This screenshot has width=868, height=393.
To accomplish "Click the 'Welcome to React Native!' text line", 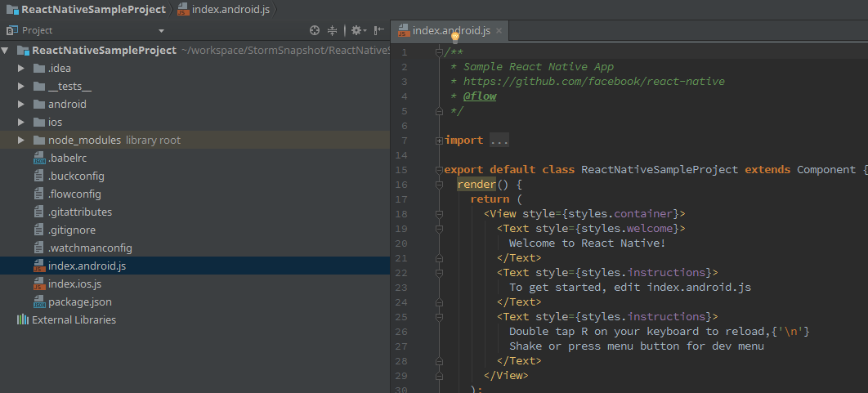I will click(588, 243).
